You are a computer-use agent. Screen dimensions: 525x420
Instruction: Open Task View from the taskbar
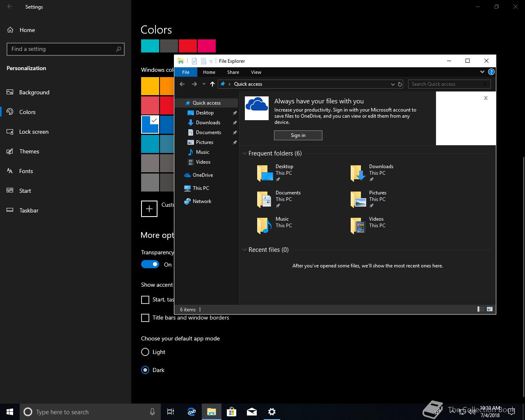click(171, 412)
